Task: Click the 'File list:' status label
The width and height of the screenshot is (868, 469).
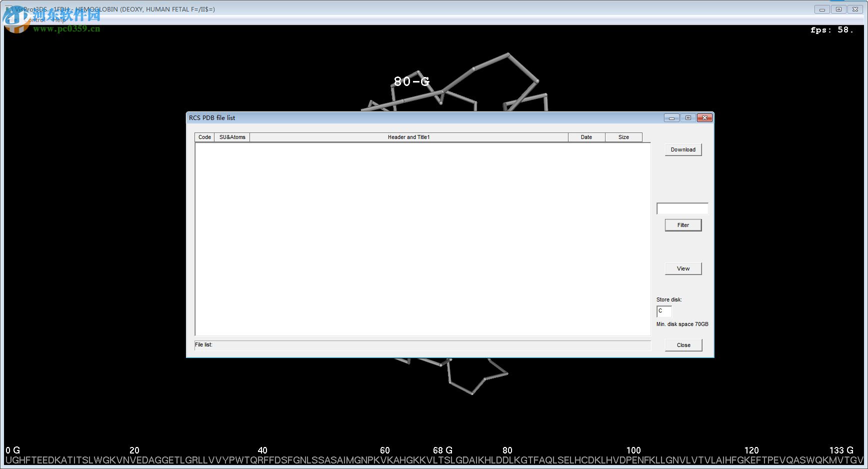Action: (x=203, y=344)
